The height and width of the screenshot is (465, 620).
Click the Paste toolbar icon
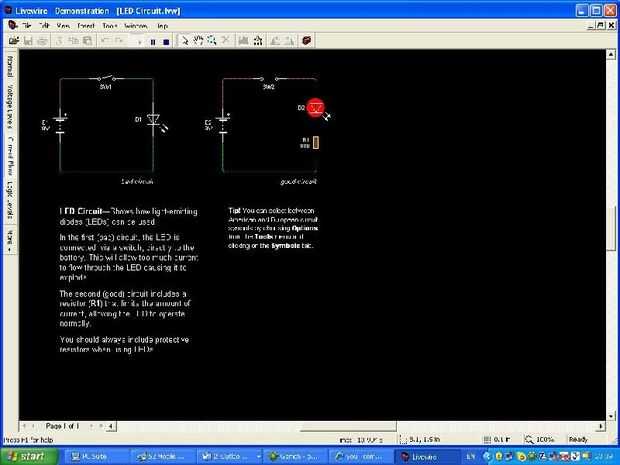pos(88,40)
